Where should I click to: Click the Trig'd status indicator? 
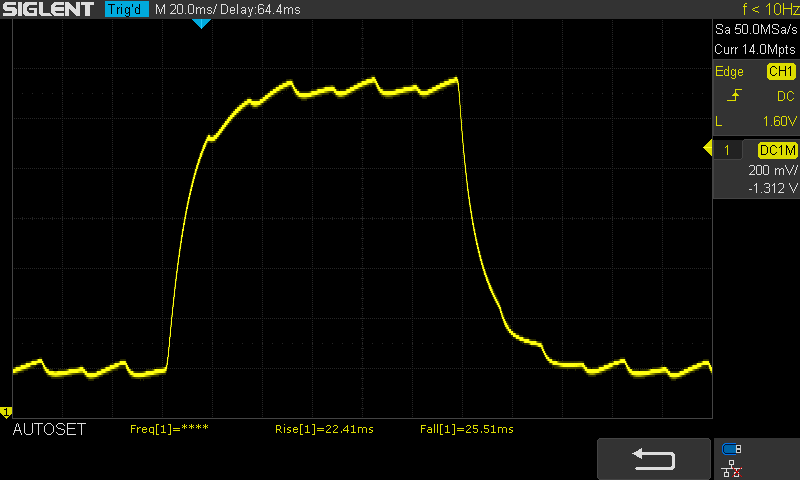127,9
